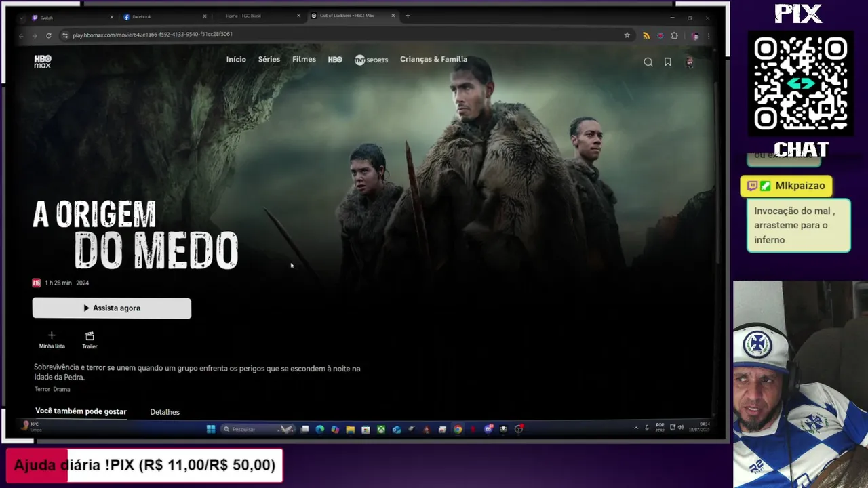
Task: Open Discord icon in taskbar
Action: coord(488,429)
